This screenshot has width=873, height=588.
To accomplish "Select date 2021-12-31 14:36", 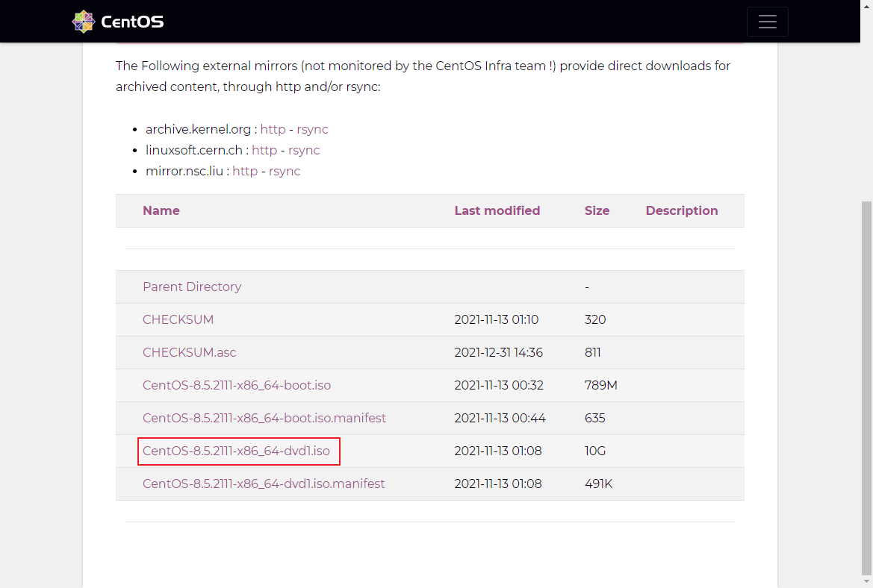I will (498, 352).
